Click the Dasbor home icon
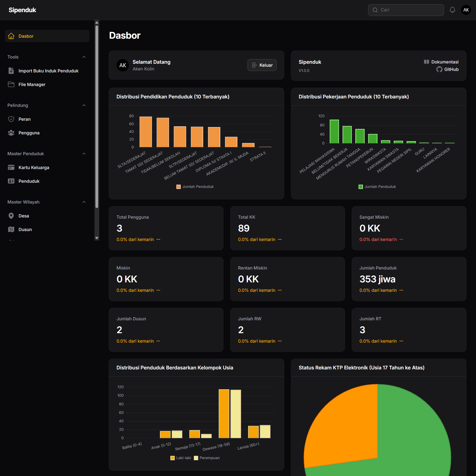476x476 pixels. click(11, 36)
